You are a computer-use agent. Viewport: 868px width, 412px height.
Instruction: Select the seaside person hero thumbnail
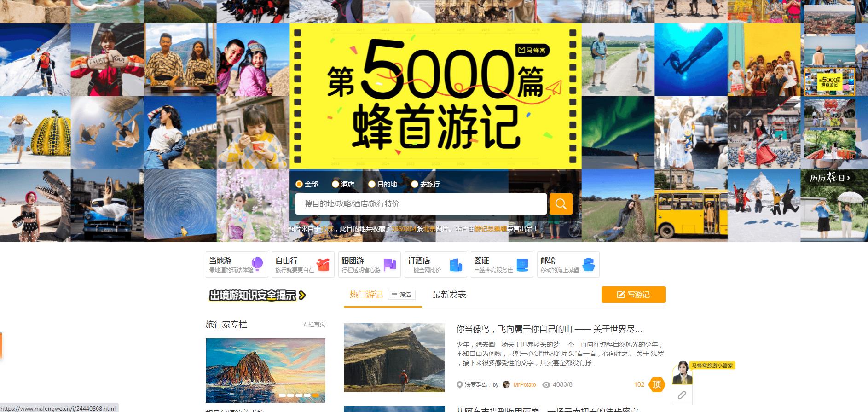829,50
